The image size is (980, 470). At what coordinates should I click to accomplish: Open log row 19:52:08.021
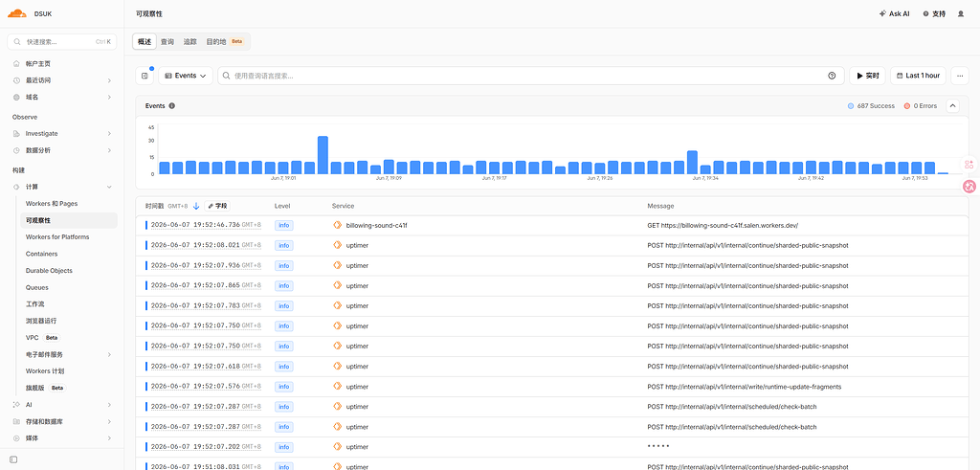(552, 246)
